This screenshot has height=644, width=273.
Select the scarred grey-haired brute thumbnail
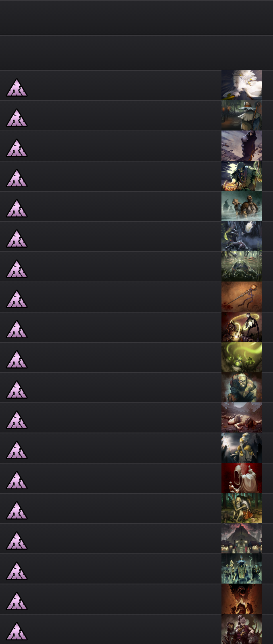click(x=242, y=387)
